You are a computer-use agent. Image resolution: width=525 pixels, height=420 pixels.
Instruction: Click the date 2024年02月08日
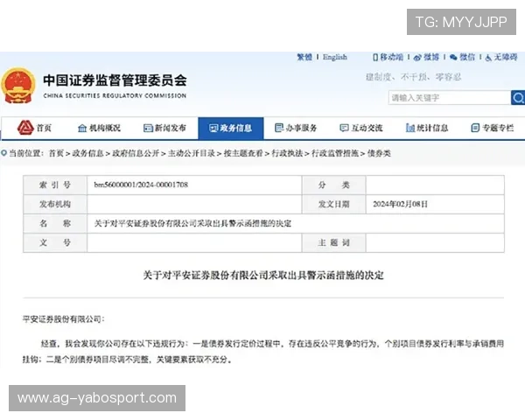coord(400,204)
